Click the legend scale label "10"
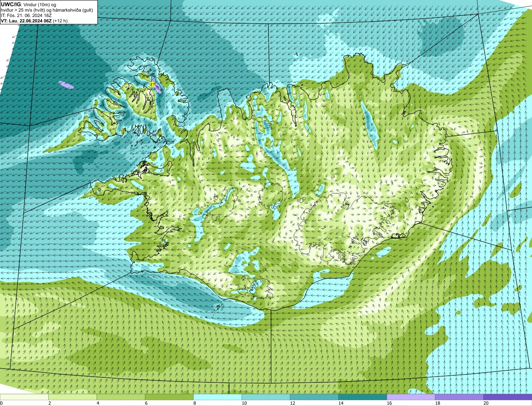 (244, 403)
